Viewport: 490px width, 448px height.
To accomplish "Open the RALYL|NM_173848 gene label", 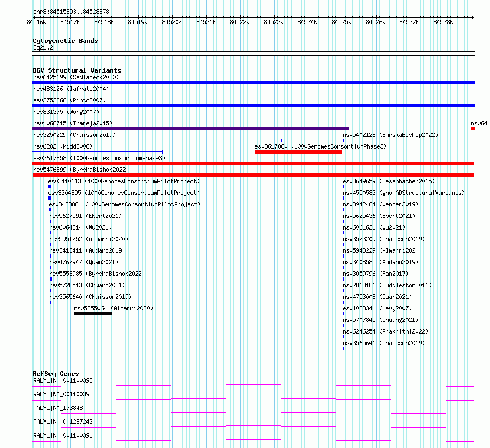I will click(x=58, y=408).
